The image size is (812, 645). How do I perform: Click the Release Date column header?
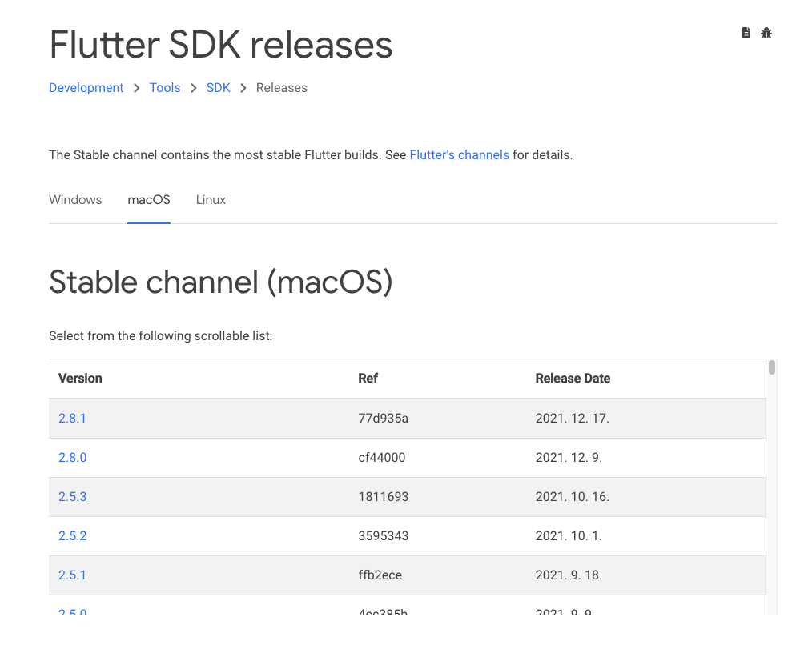click(573, 379)
